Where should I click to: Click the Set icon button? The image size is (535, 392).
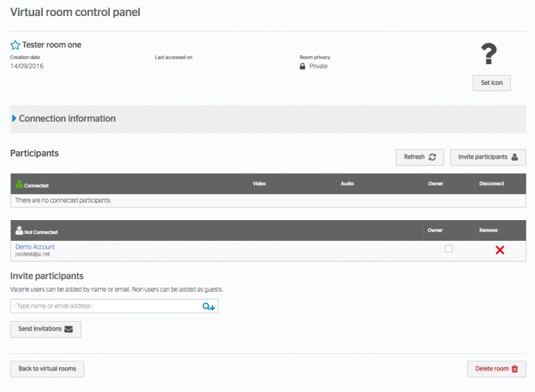[492, 83]
